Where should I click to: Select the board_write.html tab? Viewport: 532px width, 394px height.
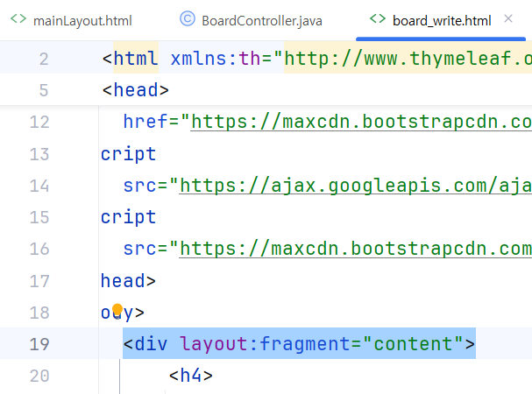(442, 21)
